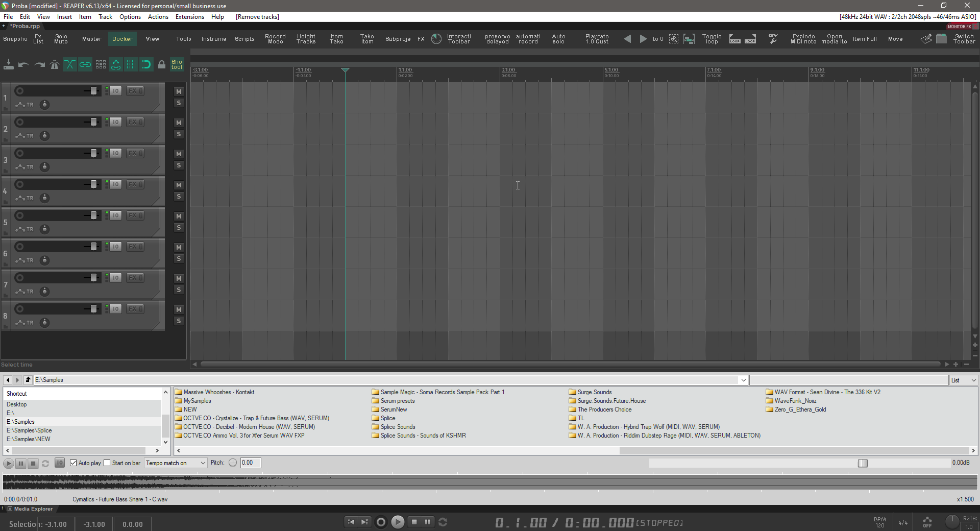Go to project start in transport
Image resolution: width=980 pixels, height=531 pixels.
[351, 522]
